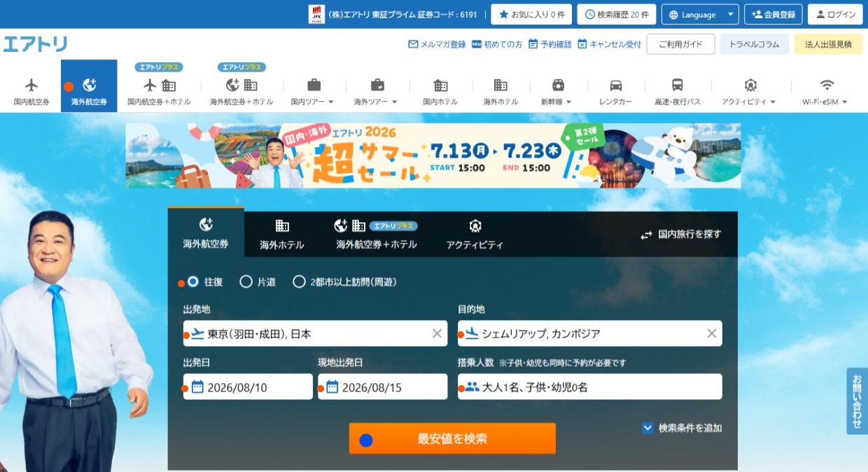Screen dimensions: 868x472
Task: Open the Language selector dropdown
Action: tap(700, 14)
